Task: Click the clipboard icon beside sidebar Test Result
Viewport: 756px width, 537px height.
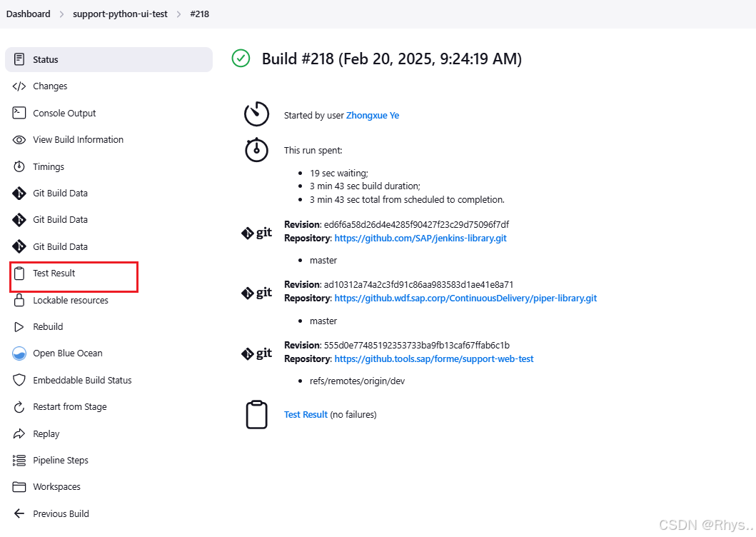Action: [x=19, y=273]
